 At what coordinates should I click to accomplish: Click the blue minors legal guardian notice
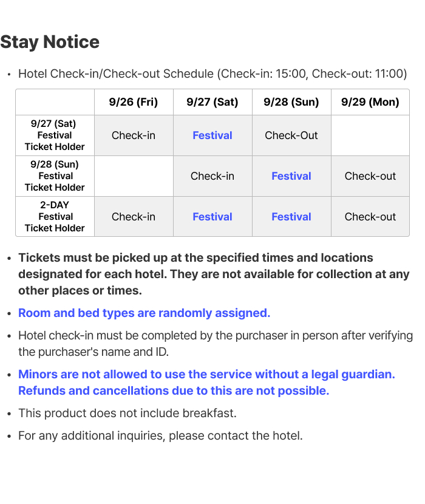206,383
